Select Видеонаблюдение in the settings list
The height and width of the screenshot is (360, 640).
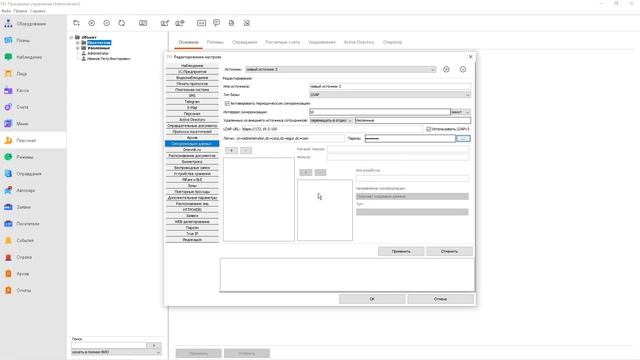[x=192, y=78]
